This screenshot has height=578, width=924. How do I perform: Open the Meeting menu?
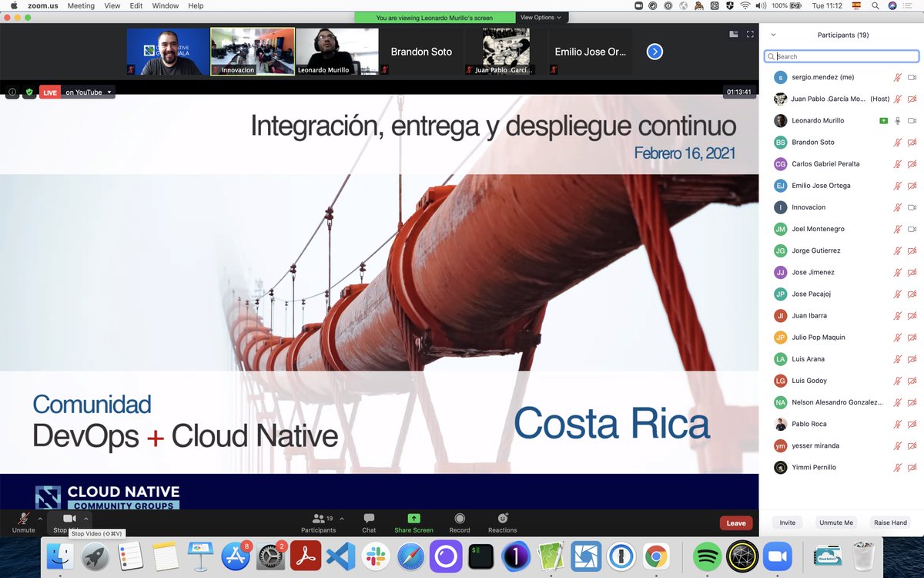(x=81, y=5)
